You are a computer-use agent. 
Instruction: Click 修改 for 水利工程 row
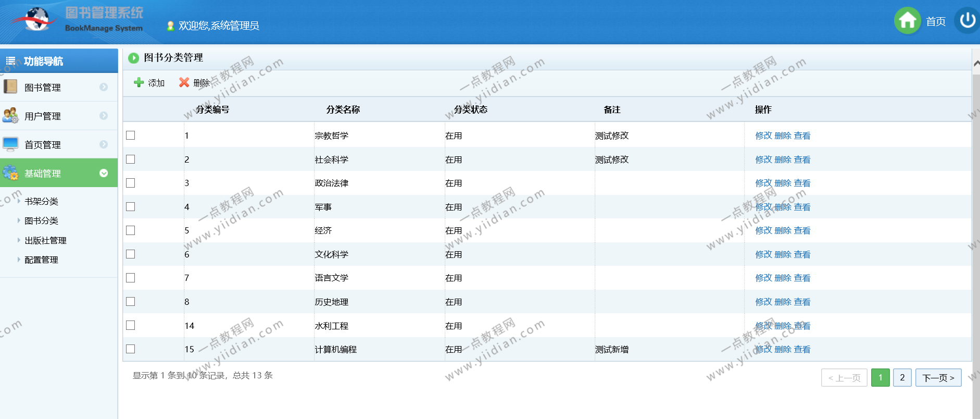pos(764,326)
